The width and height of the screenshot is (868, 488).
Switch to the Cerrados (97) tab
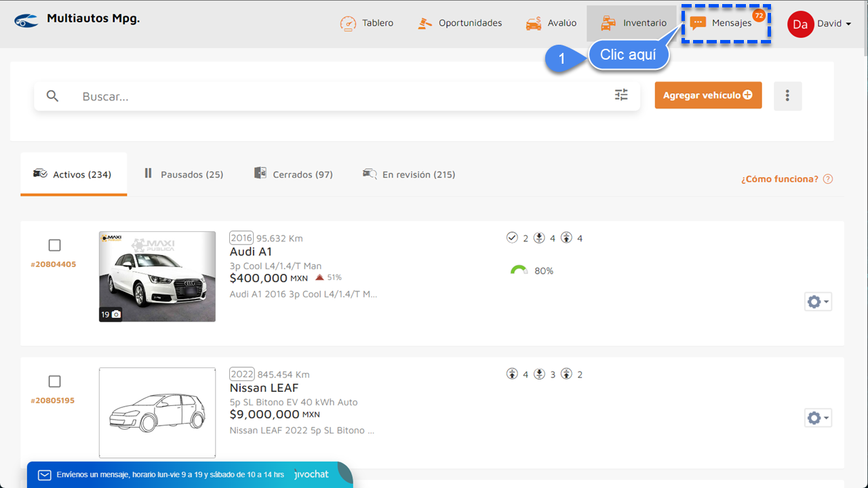point(293,174)
